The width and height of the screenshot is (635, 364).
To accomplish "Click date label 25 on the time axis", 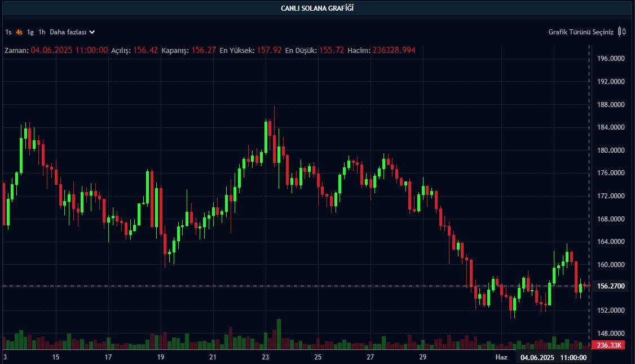I will coord(318,357).
